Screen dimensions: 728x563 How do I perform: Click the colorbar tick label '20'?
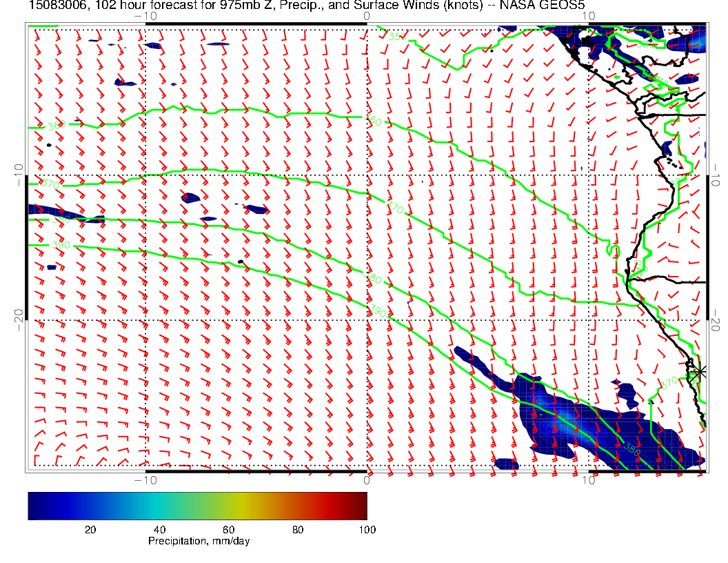coord(90,530)
